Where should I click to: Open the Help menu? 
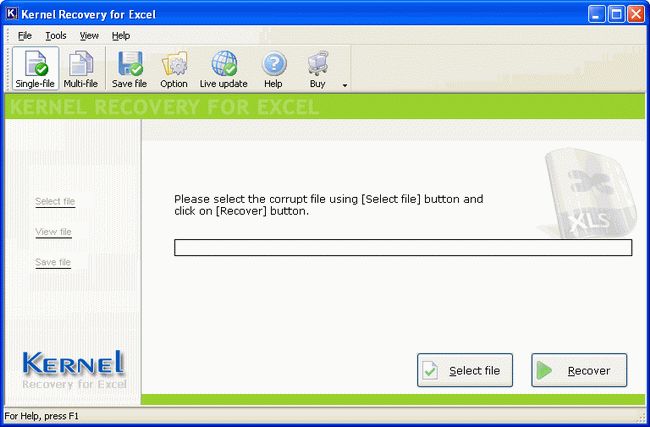121,36
